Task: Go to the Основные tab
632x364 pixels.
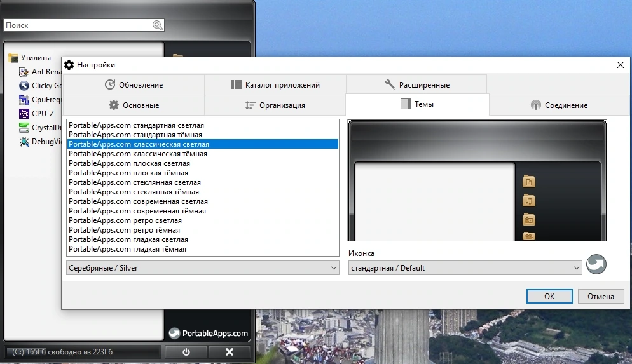Action: coord(134,105)
